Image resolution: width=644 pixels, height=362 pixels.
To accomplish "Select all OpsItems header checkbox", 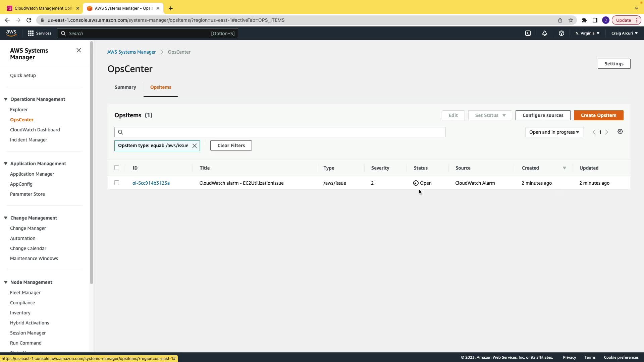I will click(x=117, y=168).
